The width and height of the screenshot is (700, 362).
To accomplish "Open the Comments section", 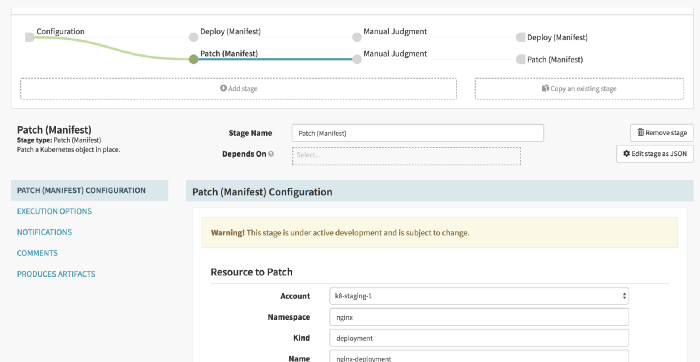I will pos(37,253).
